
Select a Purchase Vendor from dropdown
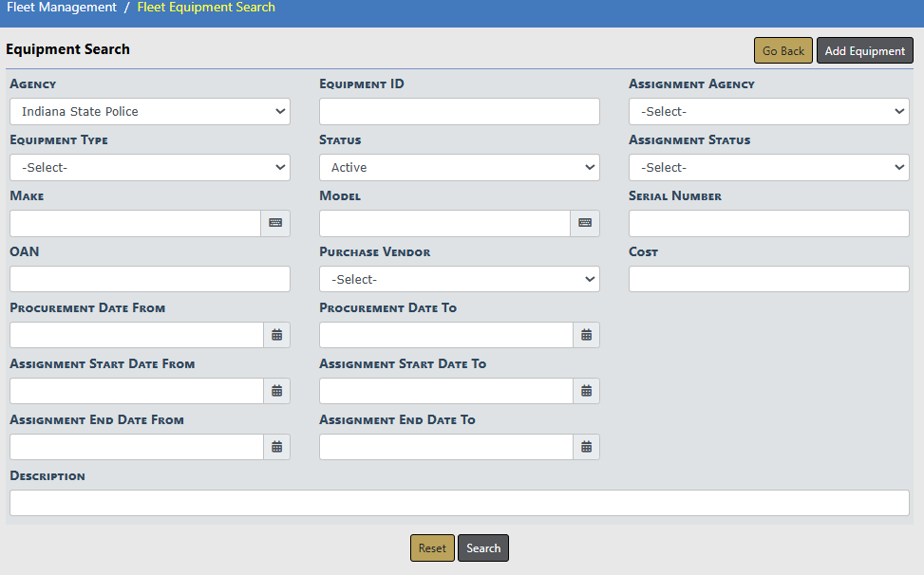(459, 280)
